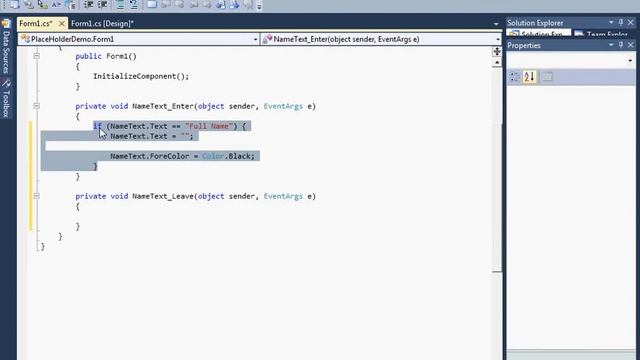640x360 pixels.
Task: Click the Decrease Line Indent toolbar icon
Action: click(89, 4)
